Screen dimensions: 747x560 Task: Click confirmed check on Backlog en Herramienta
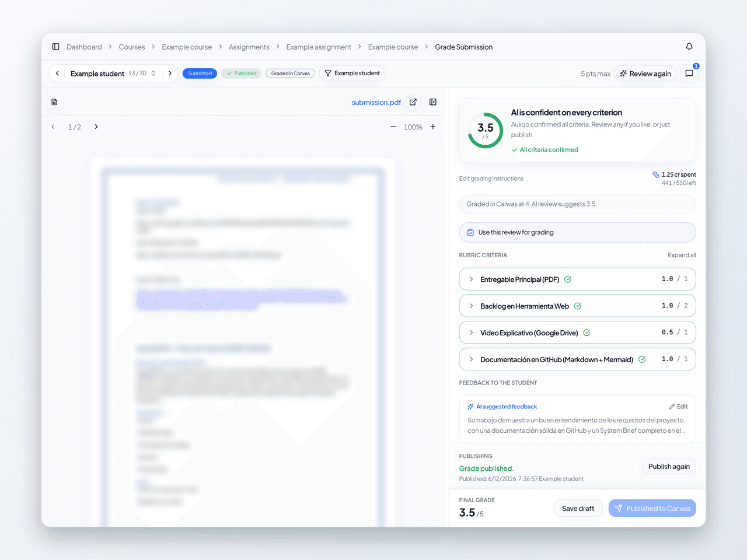[578, 306]
